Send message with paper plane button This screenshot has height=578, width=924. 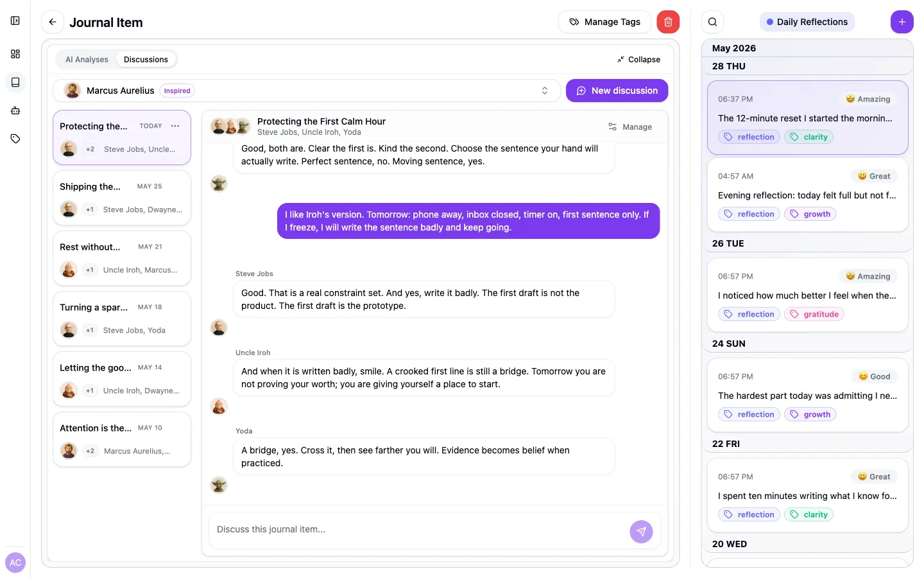(x=641, y=531)
